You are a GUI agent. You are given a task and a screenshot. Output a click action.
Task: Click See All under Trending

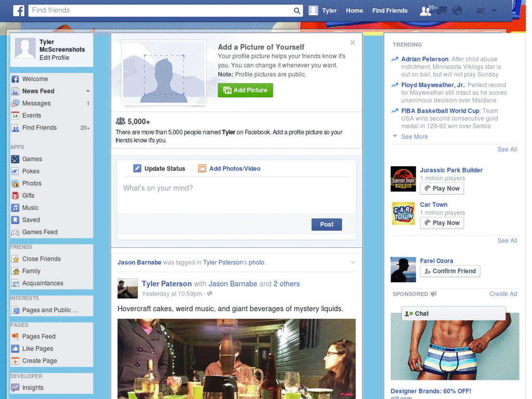pyautogui.click(x=507, y=150)
